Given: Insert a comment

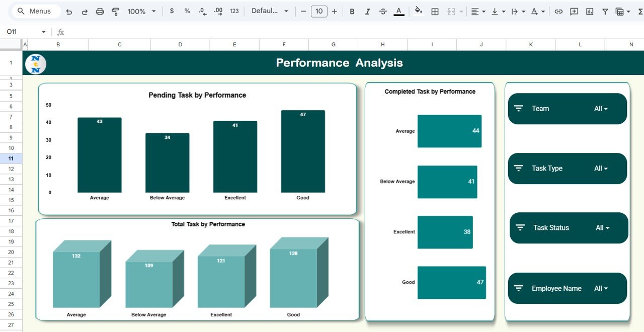Looking at the screenshot, I should click(x=574, y=11).
